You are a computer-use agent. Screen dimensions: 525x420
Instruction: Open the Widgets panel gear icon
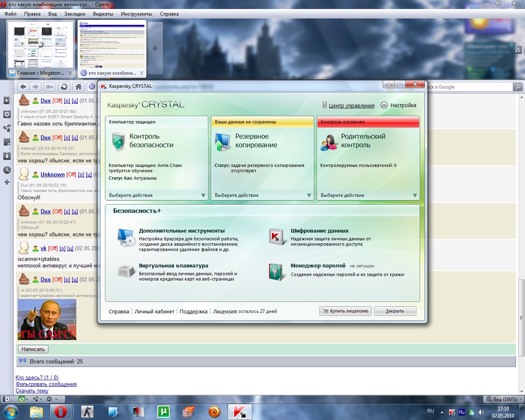tap(7, 114)
